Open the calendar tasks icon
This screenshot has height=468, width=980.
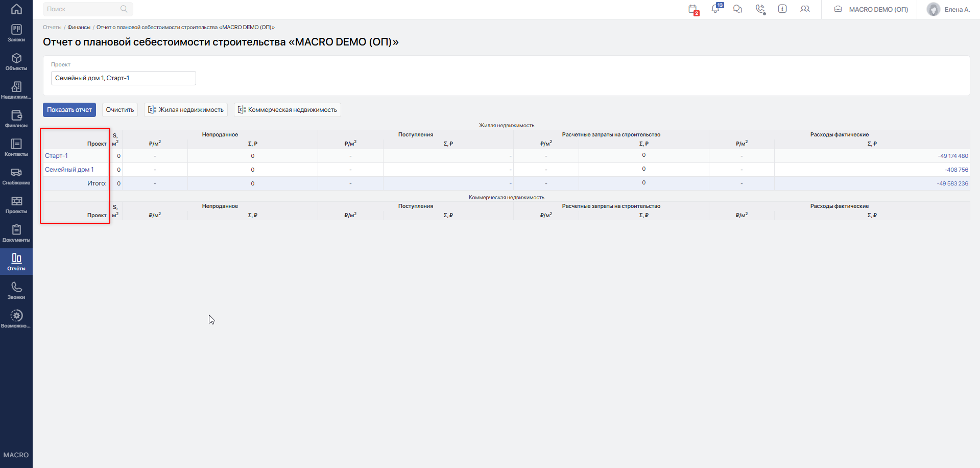693,9
